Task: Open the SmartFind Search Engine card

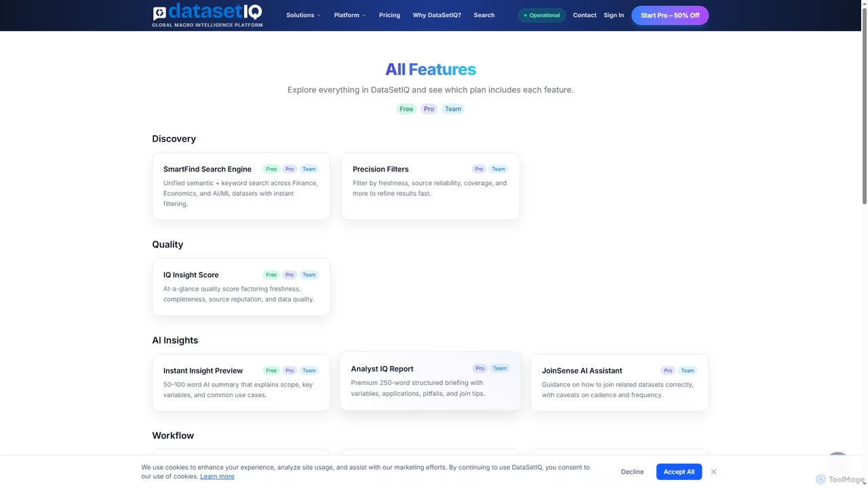Action: [x=241, y=186]
